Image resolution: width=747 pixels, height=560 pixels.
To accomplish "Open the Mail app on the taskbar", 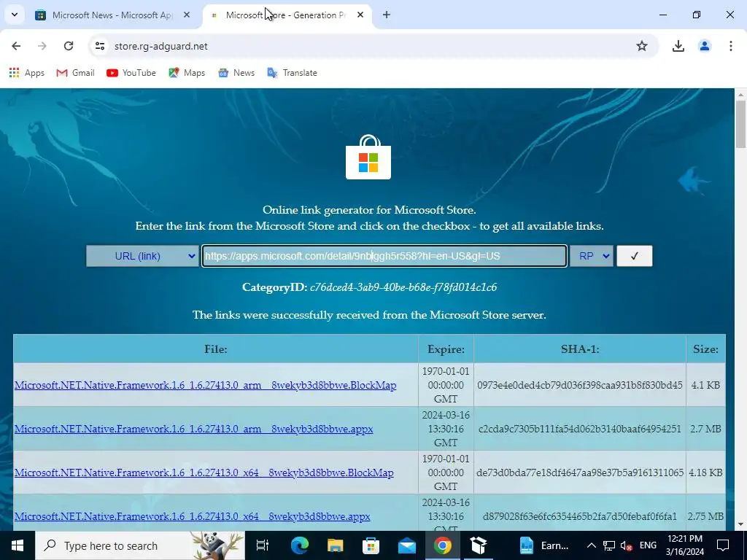I will pos(407,545).
